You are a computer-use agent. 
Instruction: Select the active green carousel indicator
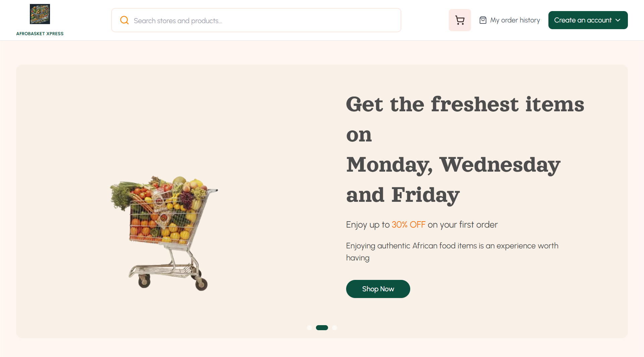[x=322, y=328]
